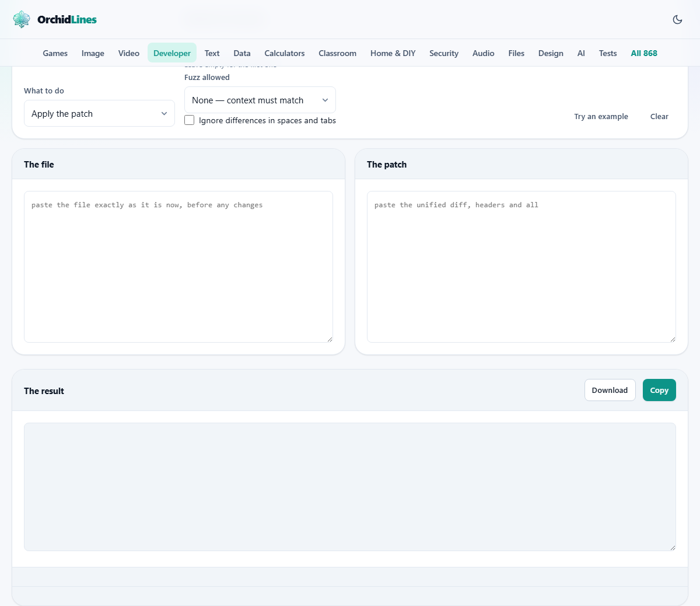Click inside the result output area
The image size is (700, 606).
pyautogui.click(x=350, y=487)
